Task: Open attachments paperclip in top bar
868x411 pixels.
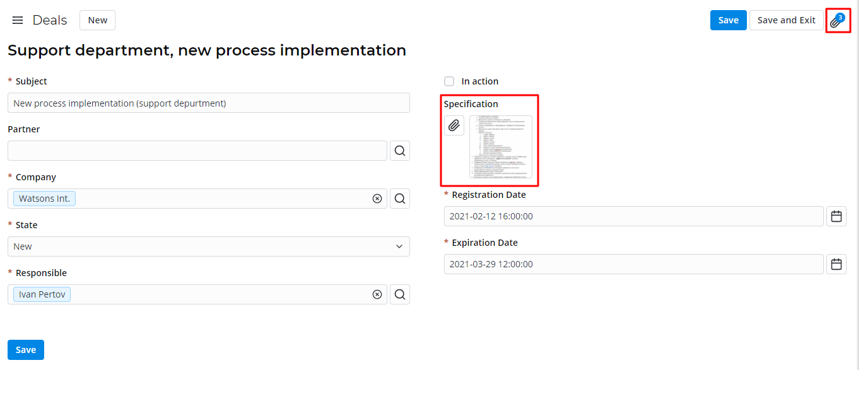Action: pos(836,21)
